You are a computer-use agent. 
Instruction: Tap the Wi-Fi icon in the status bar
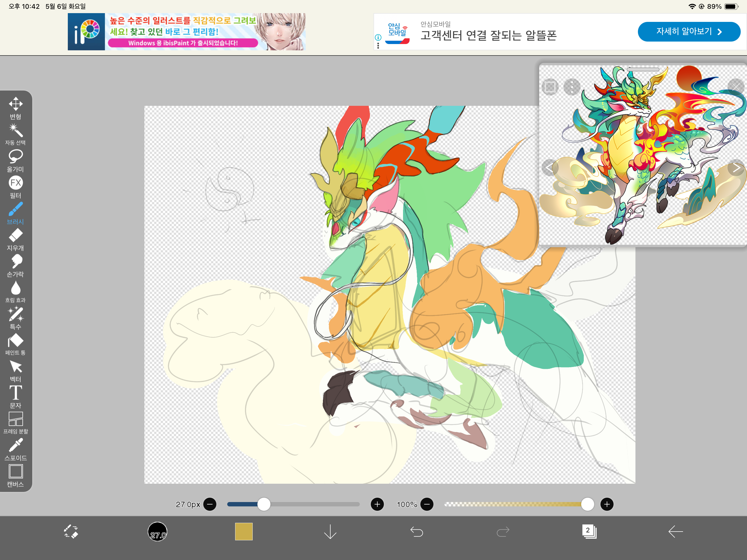click(x=692, y=6)
